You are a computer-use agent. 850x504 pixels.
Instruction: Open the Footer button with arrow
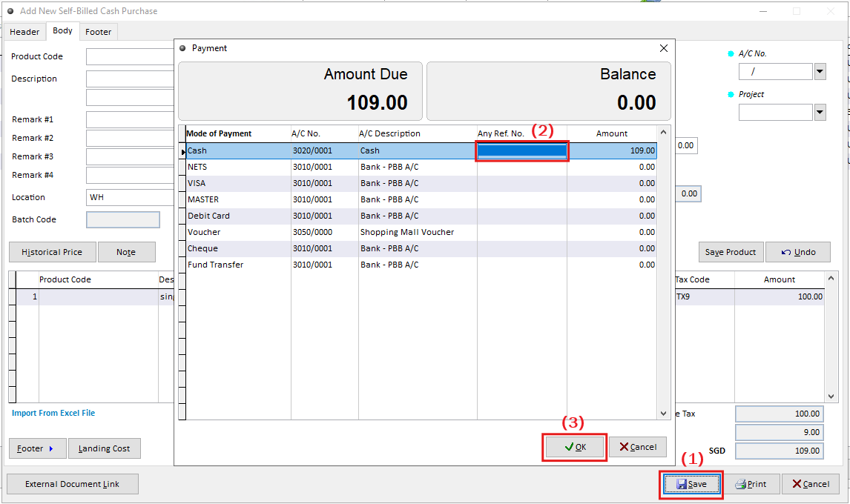[x=37, y=448]
